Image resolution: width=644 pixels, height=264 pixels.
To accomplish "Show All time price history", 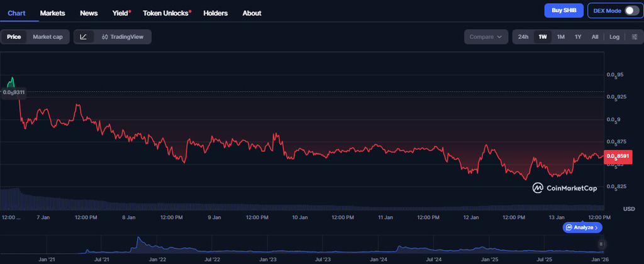I will coord(594,37).
